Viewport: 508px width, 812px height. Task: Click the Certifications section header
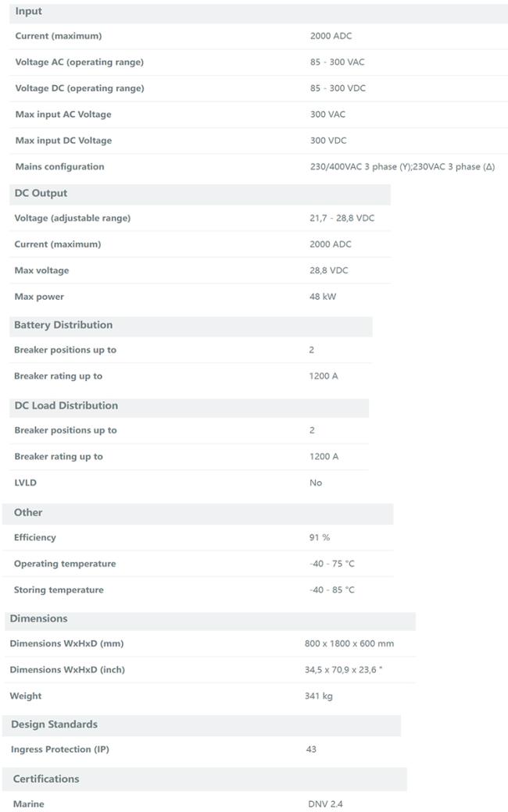click(46, 779)
